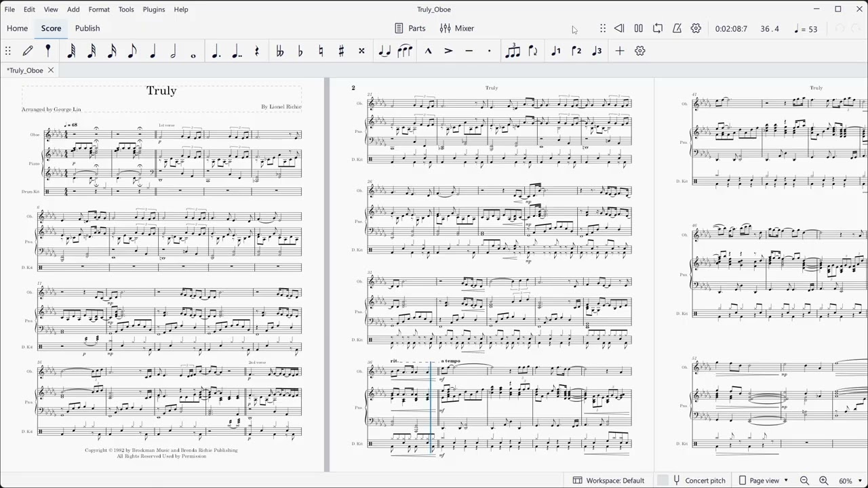Image resolution: width=868 pixels, height=488 pixels.
Task: Open the File menu
Action: pyautogui.click(x=9, y=9)
